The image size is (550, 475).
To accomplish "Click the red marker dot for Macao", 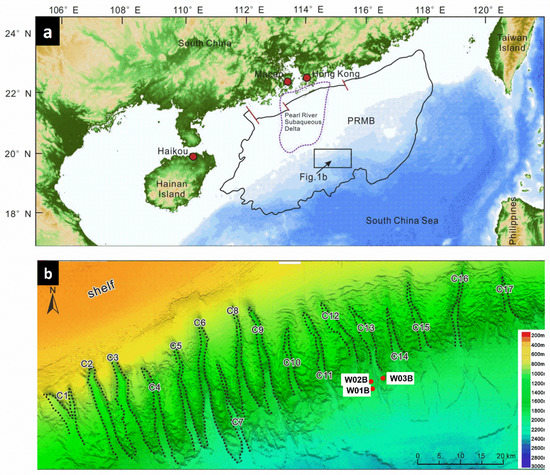I will point(288,82).
